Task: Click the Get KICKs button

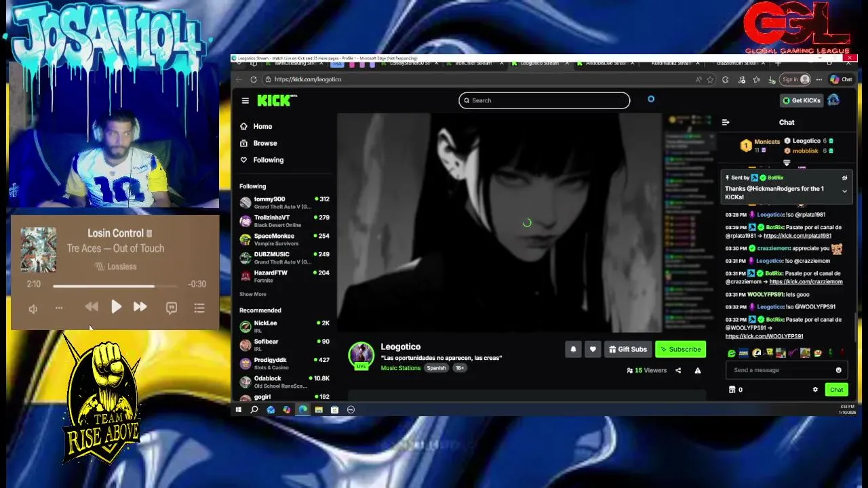Action: tap(802, 100)
